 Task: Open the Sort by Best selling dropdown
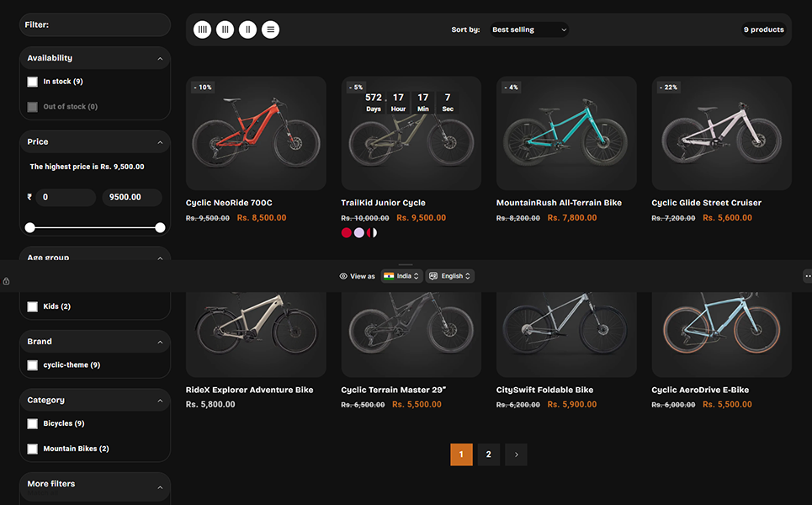click(528, 29)
